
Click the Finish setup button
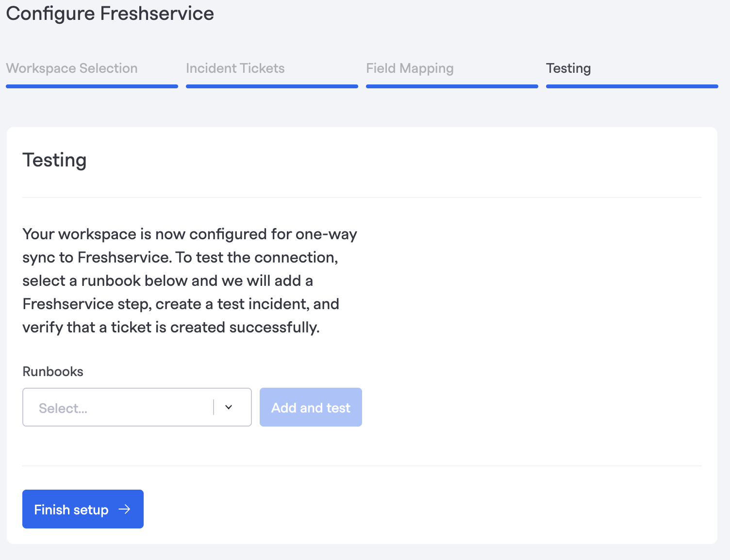[x=83, y=509]
